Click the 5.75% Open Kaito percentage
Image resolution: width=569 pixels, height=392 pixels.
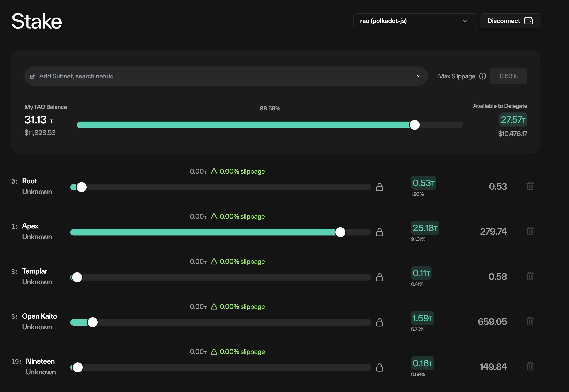tap(417, 329)
